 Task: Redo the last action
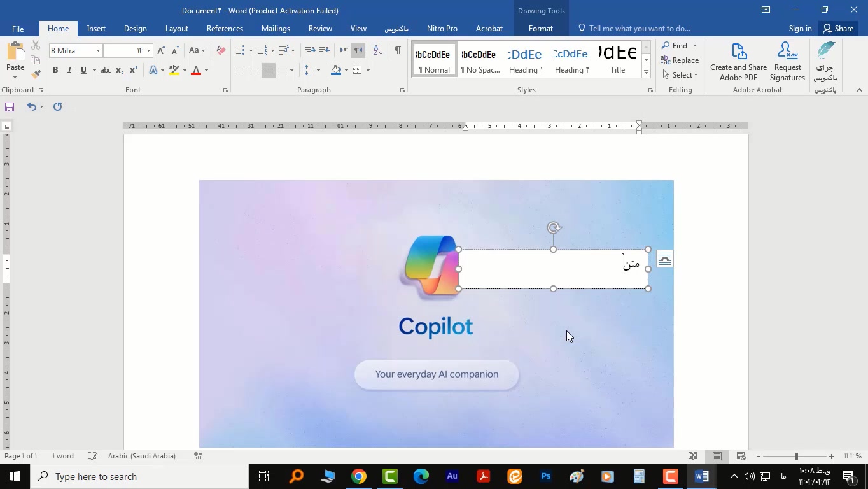tap(57, 107)
